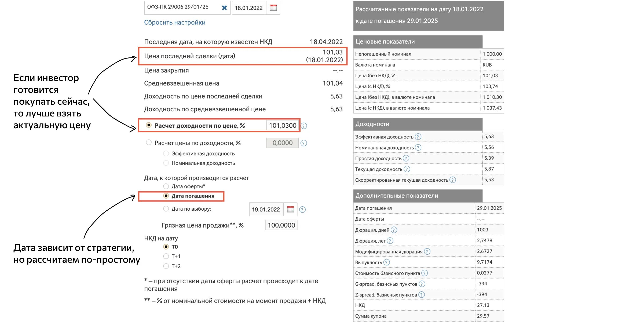Viewport: 644px width, 322px height.
Task: Choose Номинальная доходность radio option
Action: 166,163
